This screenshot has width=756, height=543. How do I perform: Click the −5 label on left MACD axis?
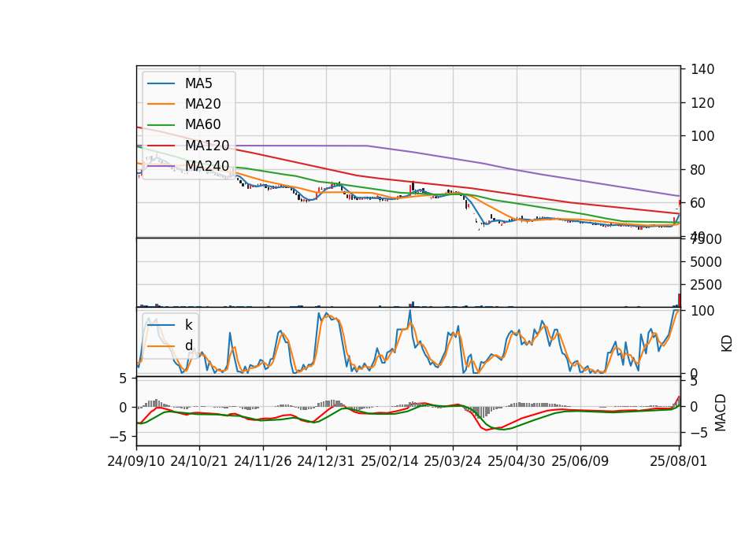tap(118, 437)
